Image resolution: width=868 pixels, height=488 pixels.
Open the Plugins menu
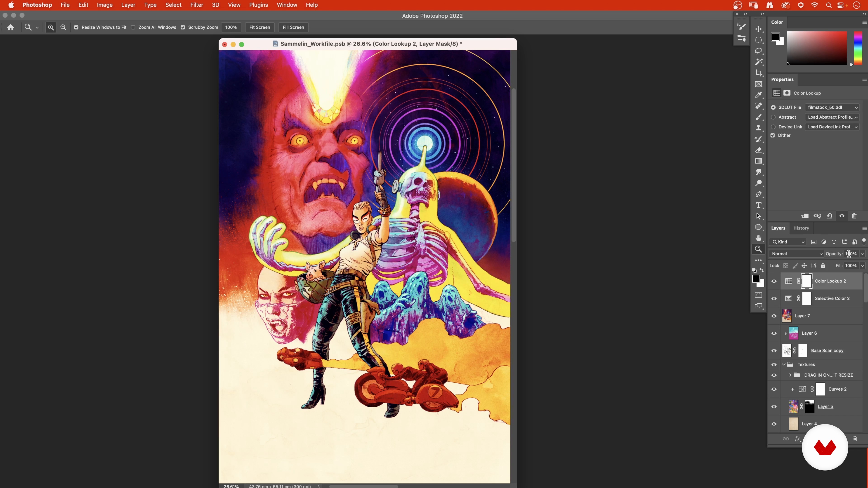point(258,5)
